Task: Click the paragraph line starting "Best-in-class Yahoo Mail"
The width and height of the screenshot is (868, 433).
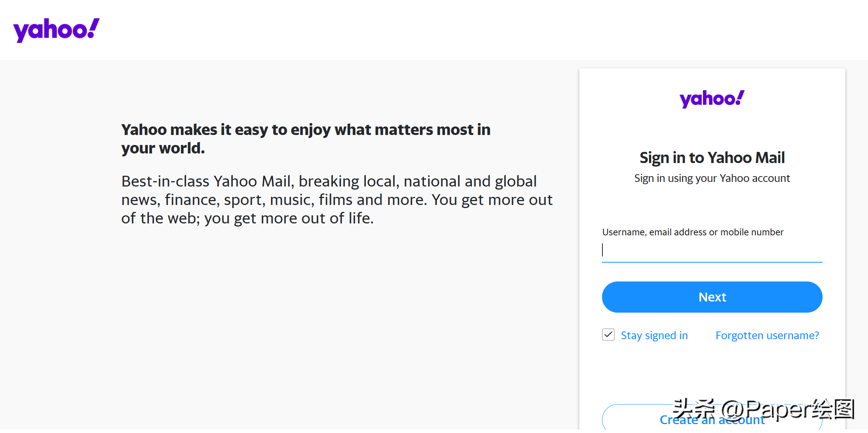Action: (x=329, y=182)
